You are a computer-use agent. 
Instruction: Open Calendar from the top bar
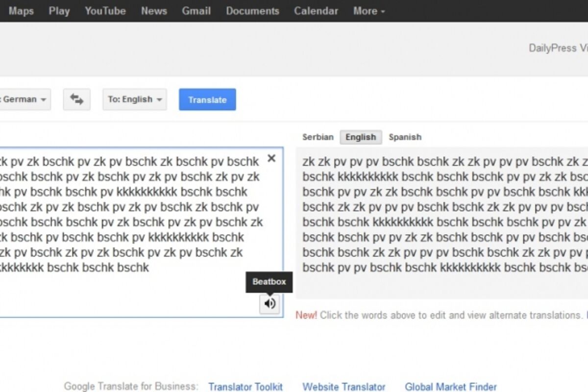(x=316, y=11)
